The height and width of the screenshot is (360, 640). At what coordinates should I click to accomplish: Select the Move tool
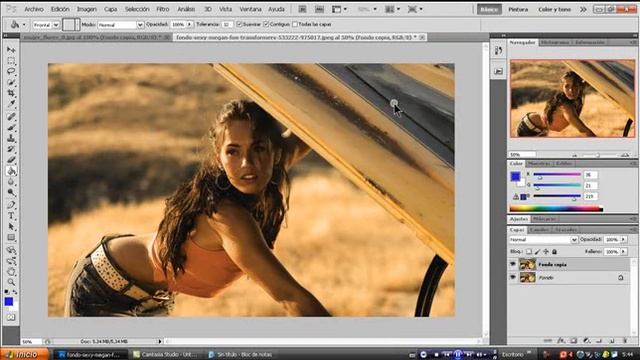tap(11, 50)
